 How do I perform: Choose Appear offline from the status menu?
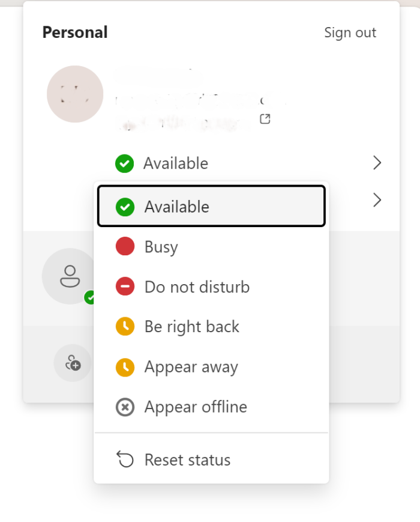[x=195, y=407]
